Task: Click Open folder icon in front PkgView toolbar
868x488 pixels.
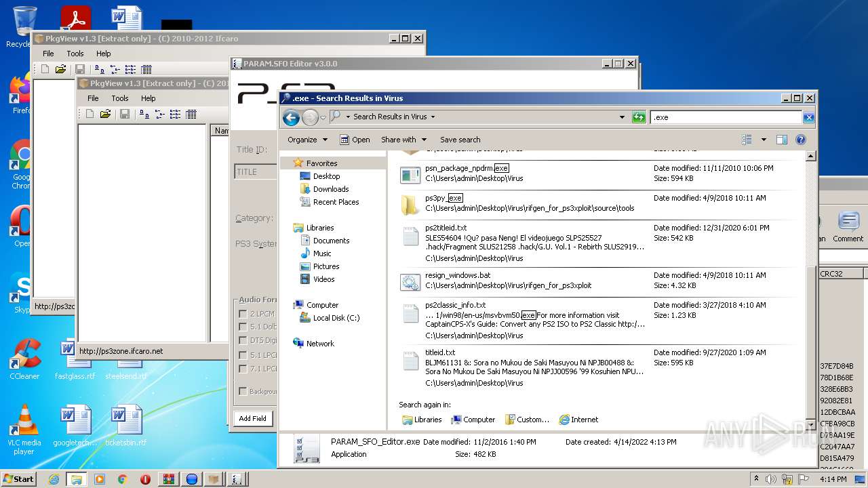Action: point(105,114)
